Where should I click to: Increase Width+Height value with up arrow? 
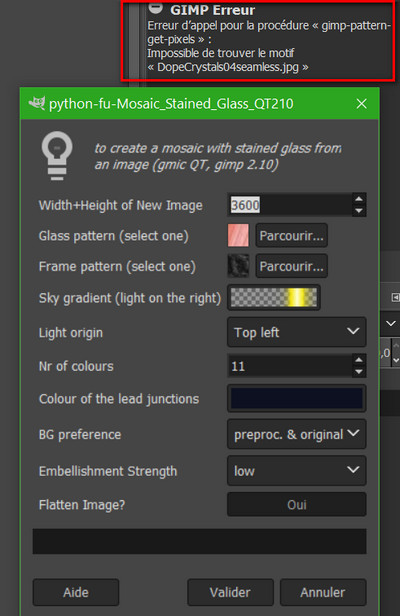pos(358,199)
